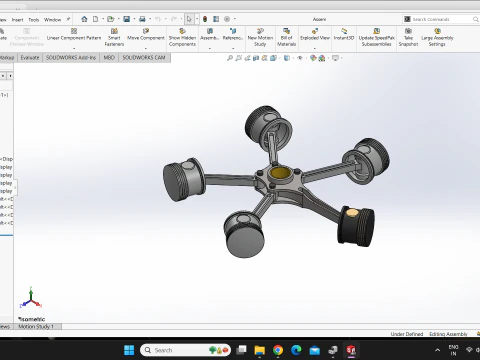
Task: Toggle Instant3D
Action: (x=344, y=35)
